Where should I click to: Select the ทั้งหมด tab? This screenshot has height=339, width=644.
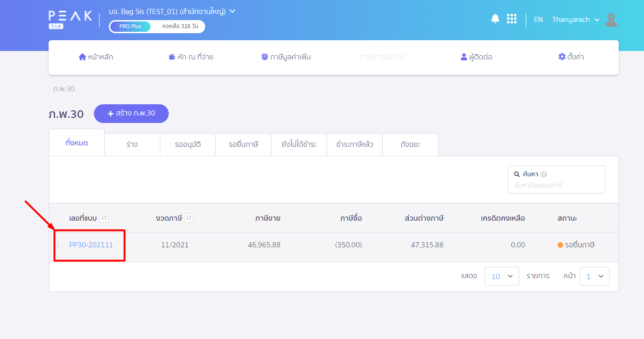click(77, 143)
